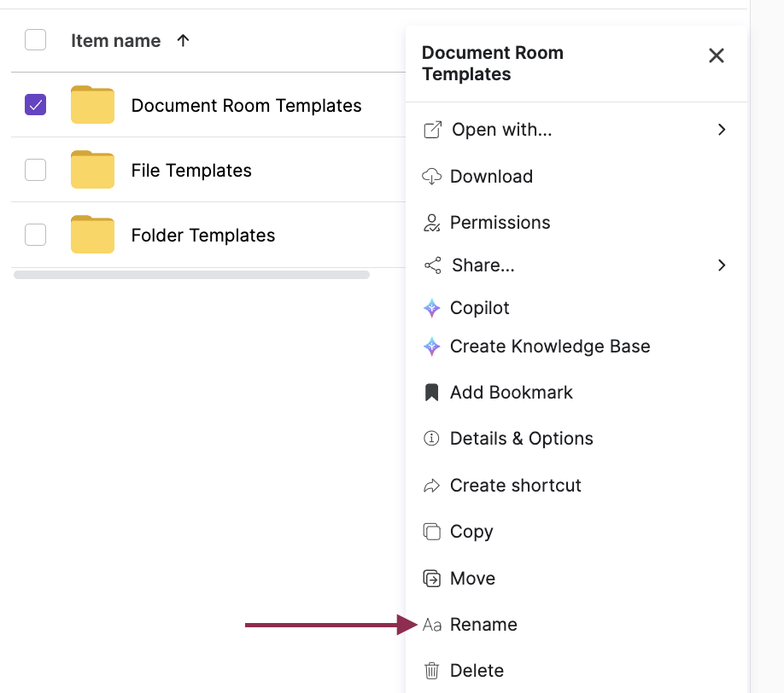Toggle the select-all checkbox in header
This screenshot has height=693, width=784.
pyautogui.click(x=35, y=40)
